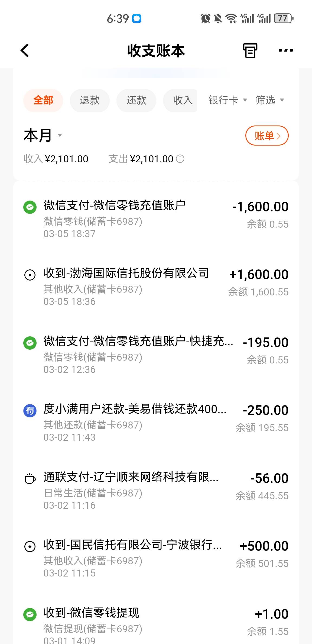Viewport: 312px width, 644px height.
Task: Open the archive box icon in header
Action: (250, 50)
